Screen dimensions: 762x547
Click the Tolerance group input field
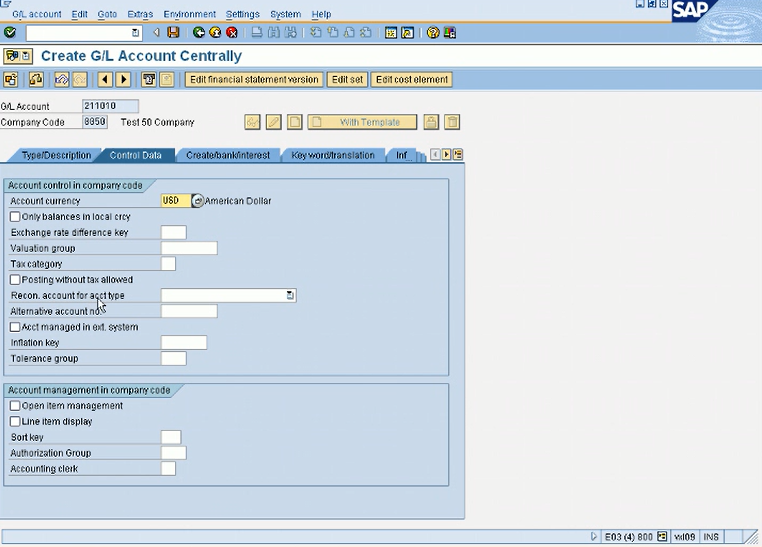[173, 359]
